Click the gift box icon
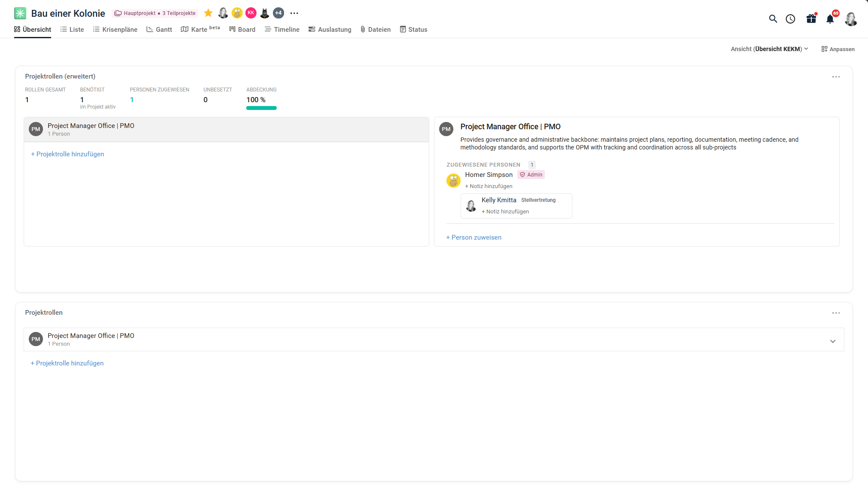This screenshot has height=499, width=868. point(811,19)
